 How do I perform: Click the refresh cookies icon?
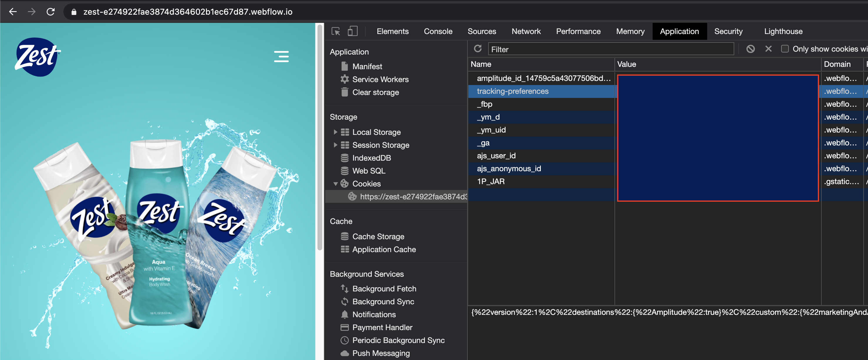point(477,49)
